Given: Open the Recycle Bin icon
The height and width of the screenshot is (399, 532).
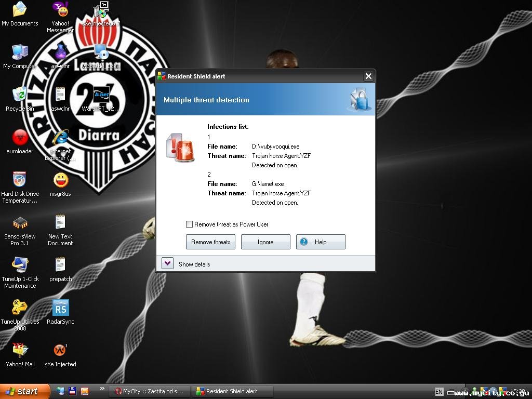Looking at the screenshot, I should pyautogui.click(x=20, y=99).
